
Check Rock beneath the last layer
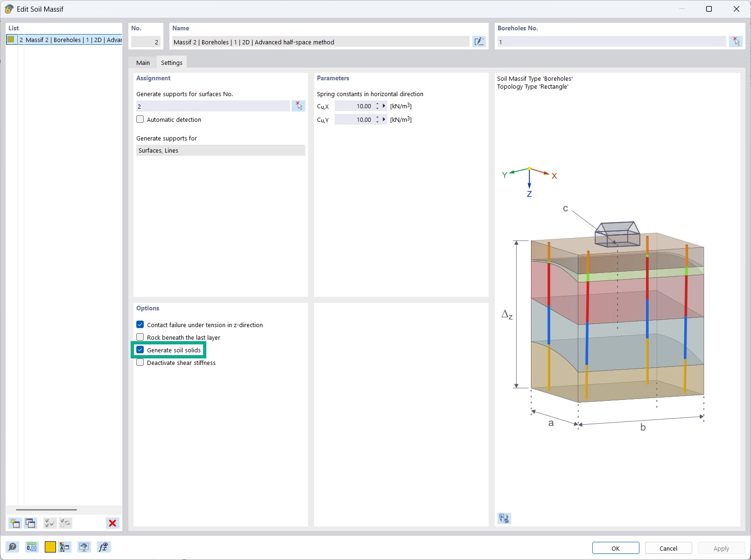[x=140, y=337]
